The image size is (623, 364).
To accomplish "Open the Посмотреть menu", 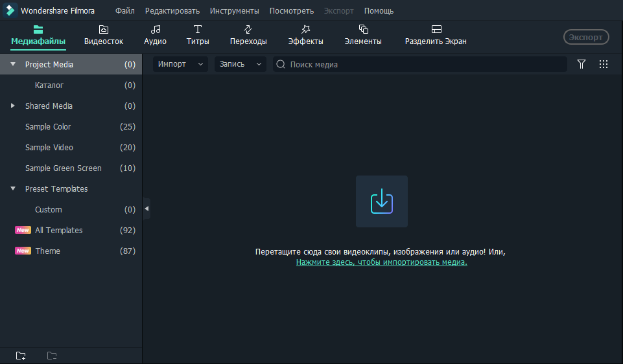I will (x=292, y=11).
